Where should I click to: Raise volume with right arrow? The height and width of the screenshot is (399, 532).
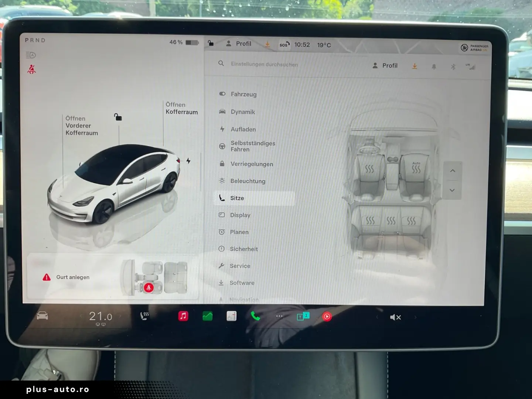coord(415,317)
